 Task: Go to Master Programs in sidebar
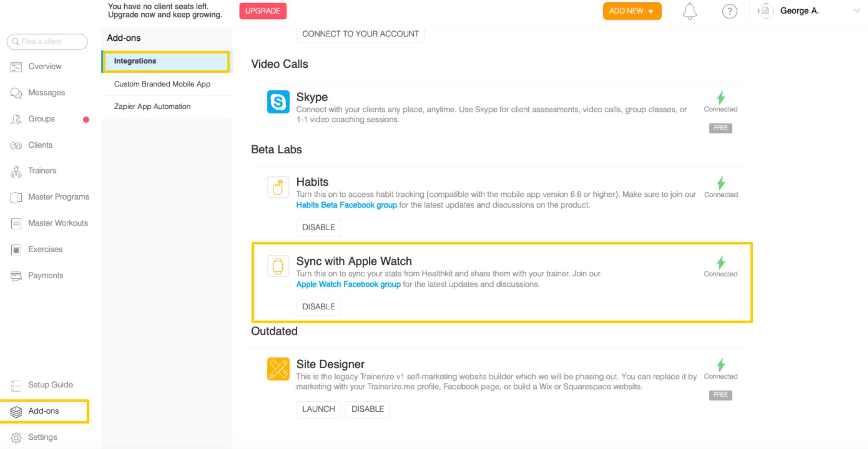(x=58, y=197)
